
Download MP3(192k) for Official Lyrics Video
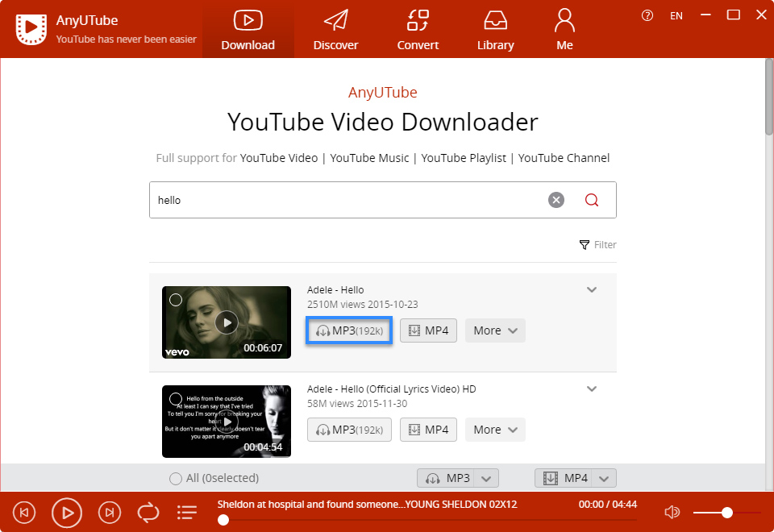click(349, 430)
